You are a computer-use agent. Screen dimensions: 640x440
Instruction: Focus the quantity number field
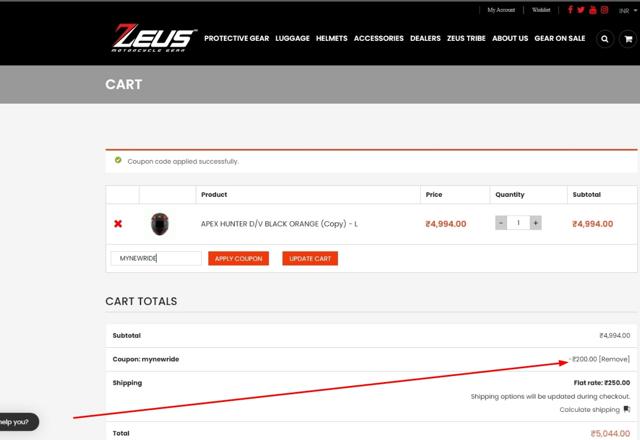(x=518, y=223)
